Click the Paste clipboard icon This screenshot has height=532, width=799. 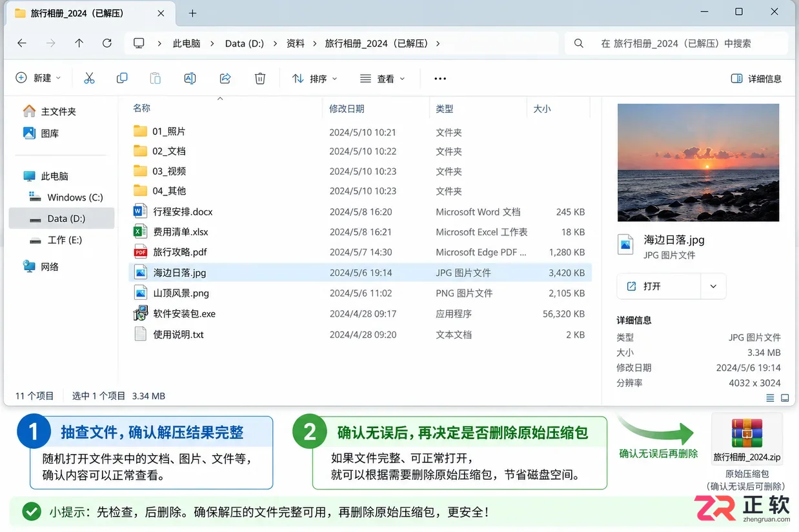click(x=156, y=78)
